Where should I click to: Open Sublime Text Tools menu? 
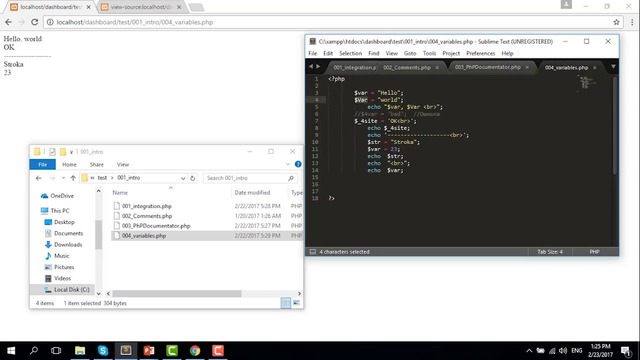click(429, 53)
